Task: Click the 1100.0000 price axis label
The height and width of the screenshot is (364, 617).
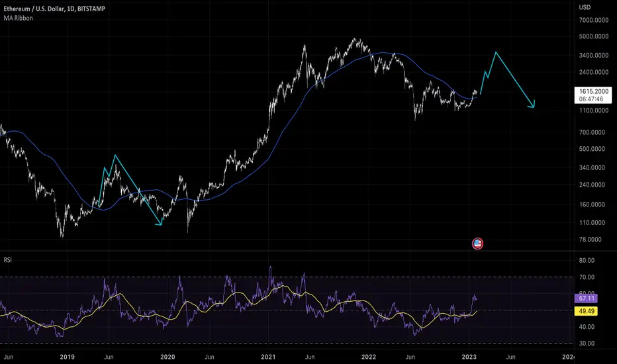Action: tap(593, 111)
